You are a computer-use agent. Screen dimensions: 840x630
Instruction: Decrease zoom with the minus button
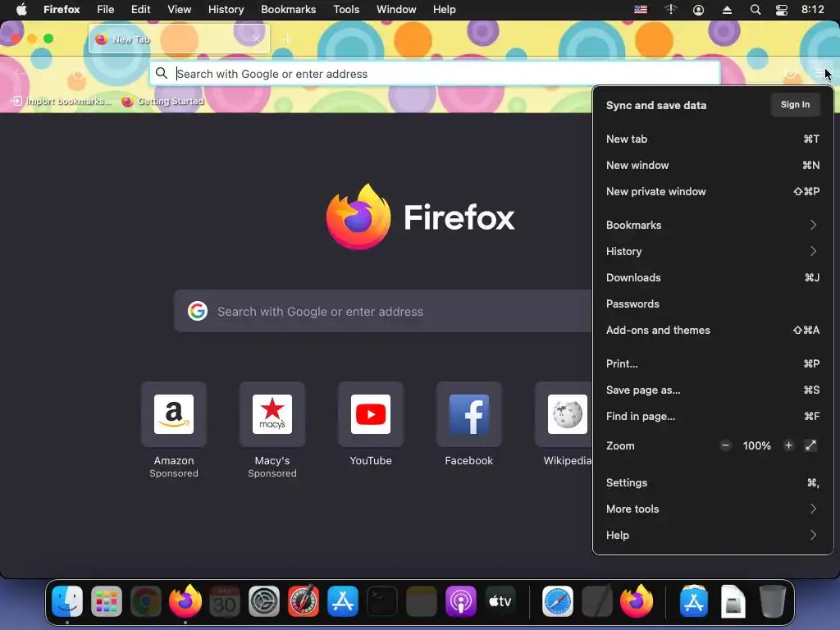[725, 445]
